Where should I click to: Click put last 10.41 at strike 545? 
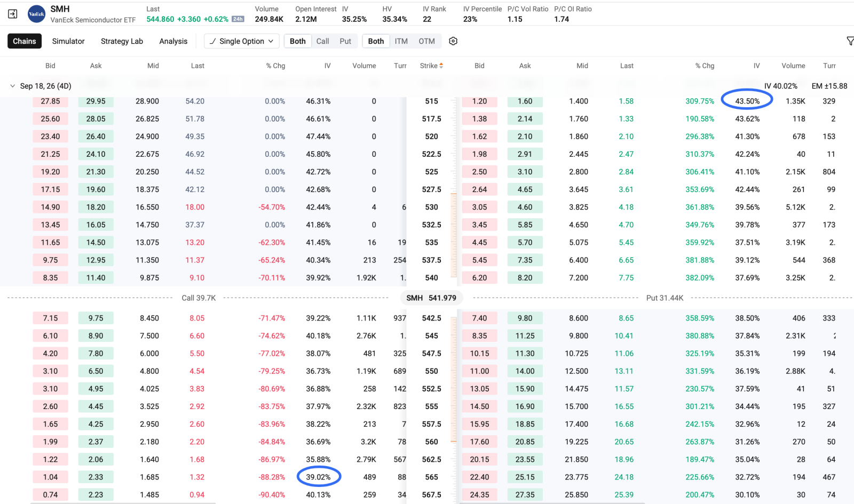[x=623, y=336]
